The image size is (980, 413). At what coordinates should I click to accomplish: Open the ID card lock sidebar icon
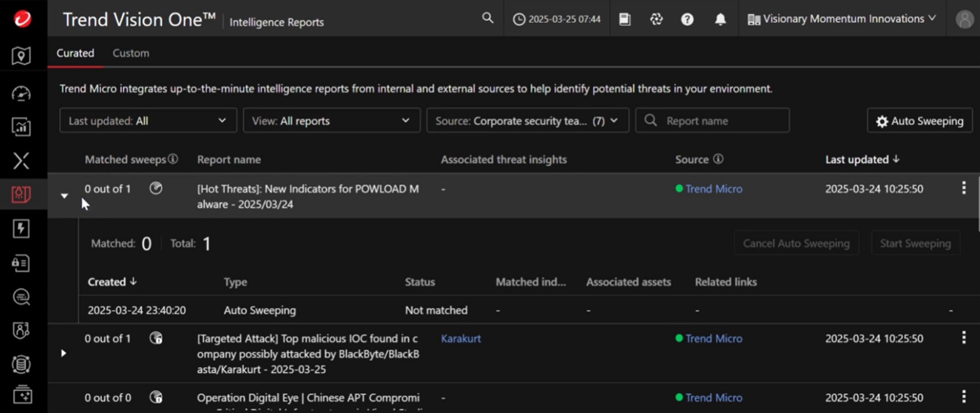[x=21, y=263]
